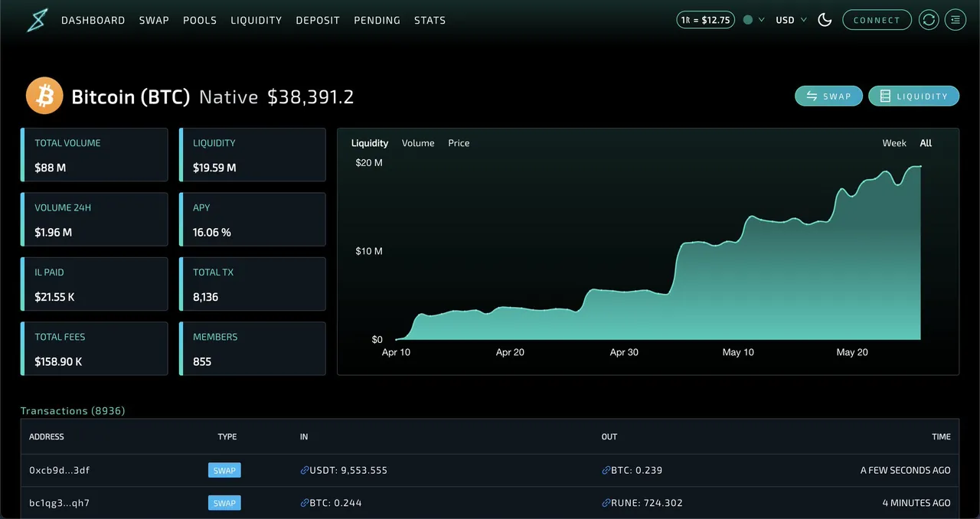Click the APY 16.06 % card

click(253, 219)
